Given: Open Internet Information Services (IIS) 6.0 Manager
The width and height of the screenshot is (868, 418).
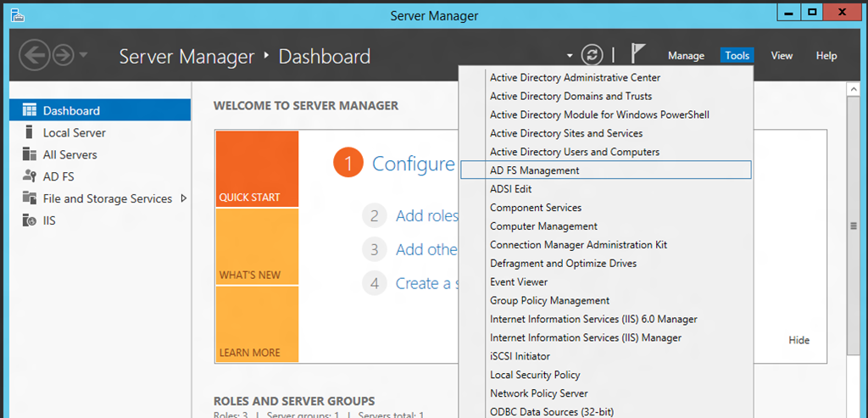Looking at the screenshot, I should point(606,319).
